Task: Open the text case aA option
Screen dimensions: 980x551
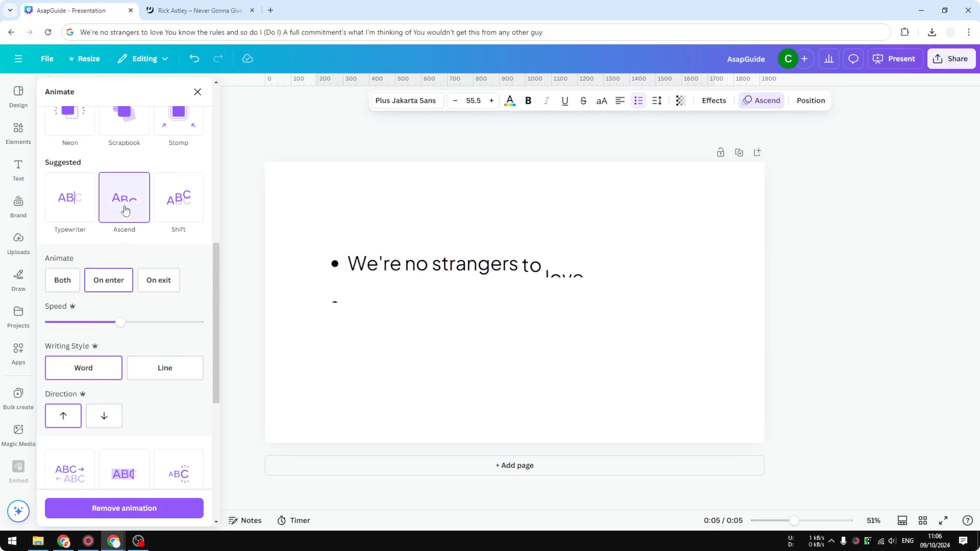Action: coord(602,100)
